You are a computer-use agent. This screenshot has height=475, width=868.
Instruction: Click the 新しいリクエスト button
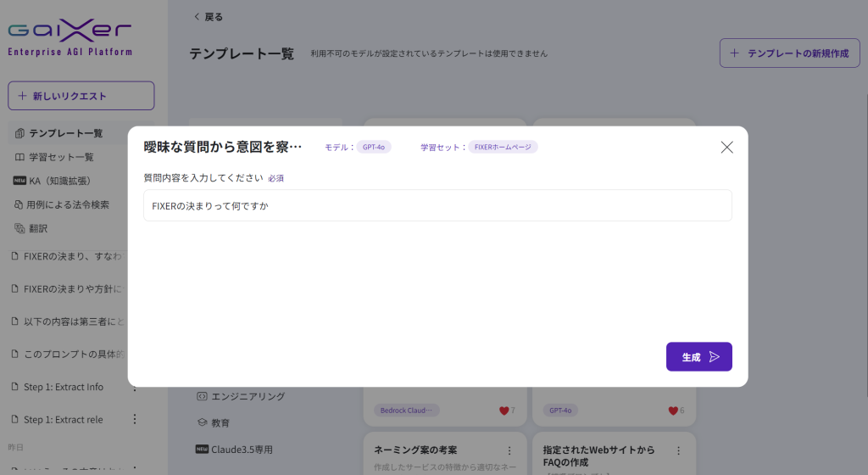tap(81, 96)
